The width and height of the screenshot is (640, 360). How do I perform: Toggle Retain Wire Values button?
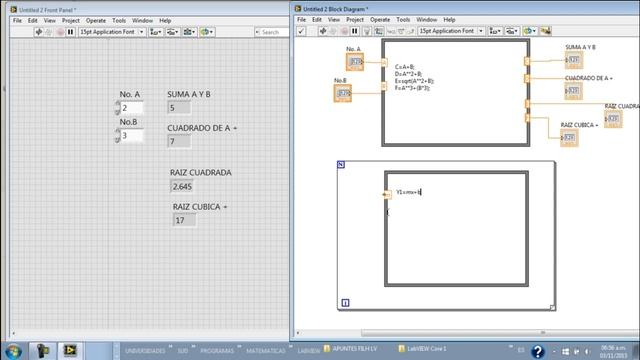[379, 31]
